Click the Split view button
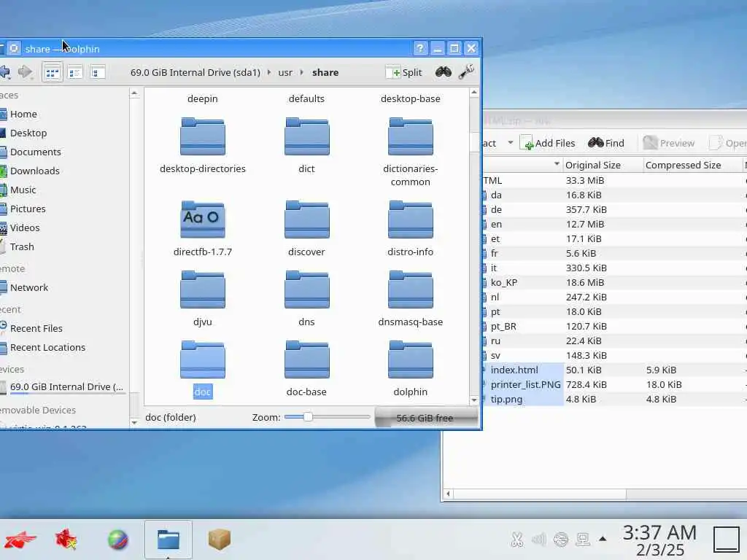 point(404,72)
